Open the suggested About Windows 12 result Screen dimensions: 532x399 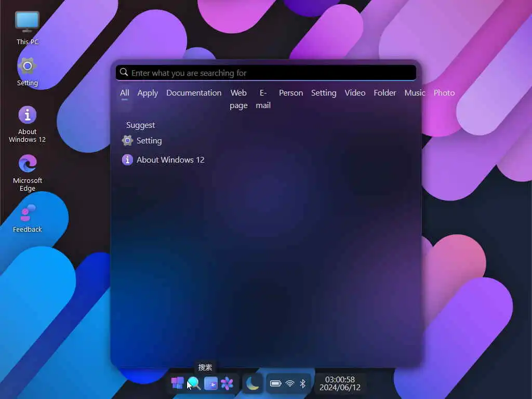click(163, 160)
